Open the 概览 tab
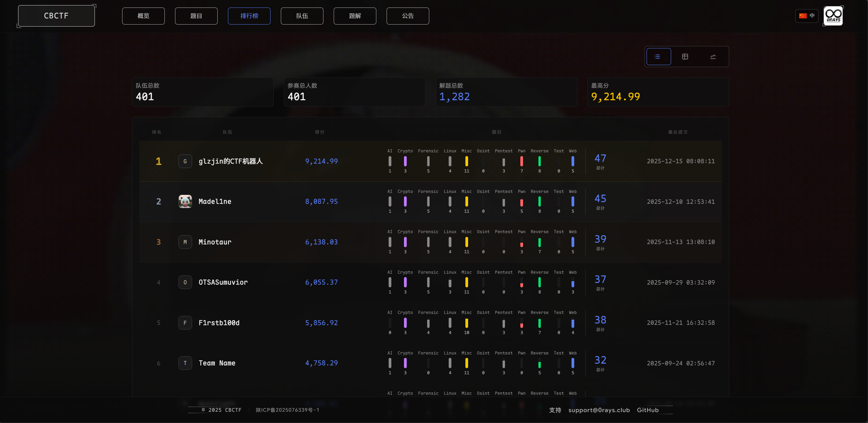The width and height of the screenshot is (868, 423). point(143,16)
